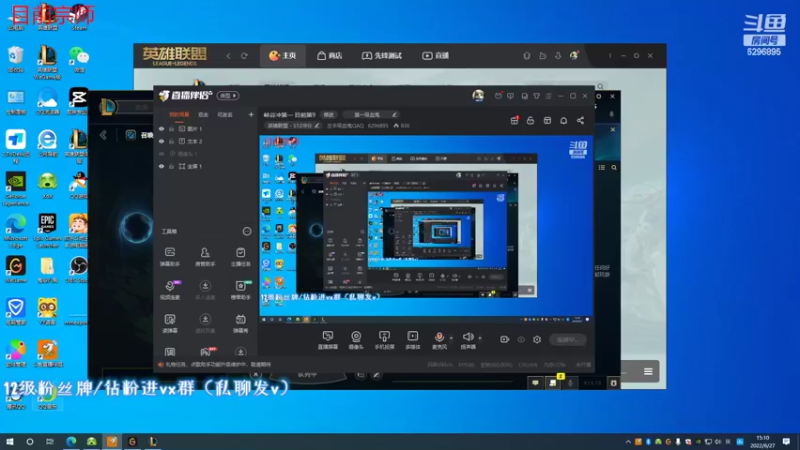
Task: Click the calendar-style icon left of the bell
Action: [547, 120]
